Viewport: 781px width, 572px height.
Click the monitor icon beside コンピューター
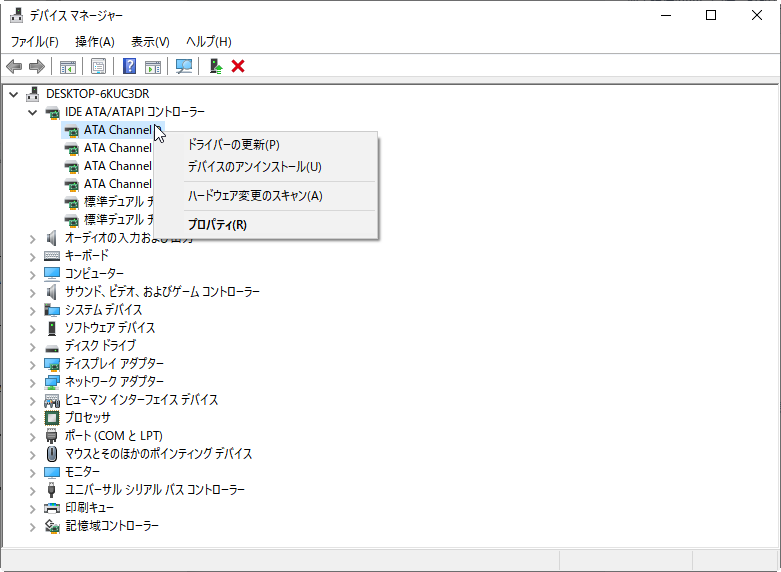pyautogui.click(x=52, y=274)
